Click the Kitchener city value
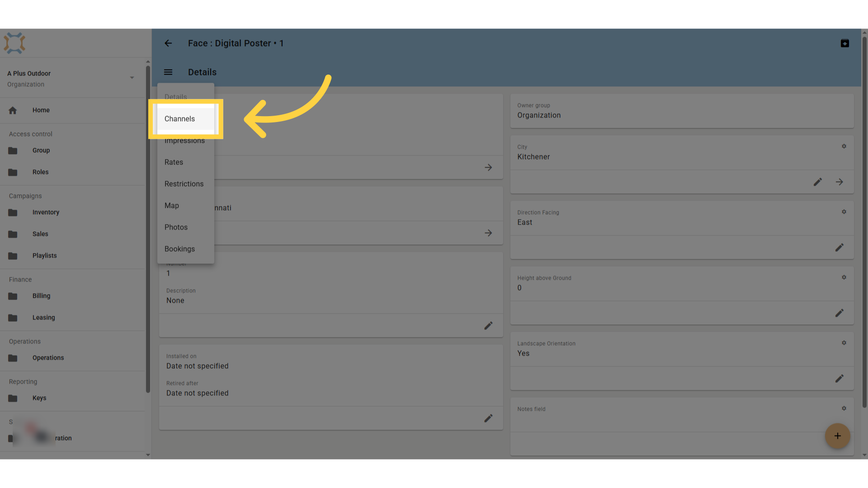 [x=533, y=157]
